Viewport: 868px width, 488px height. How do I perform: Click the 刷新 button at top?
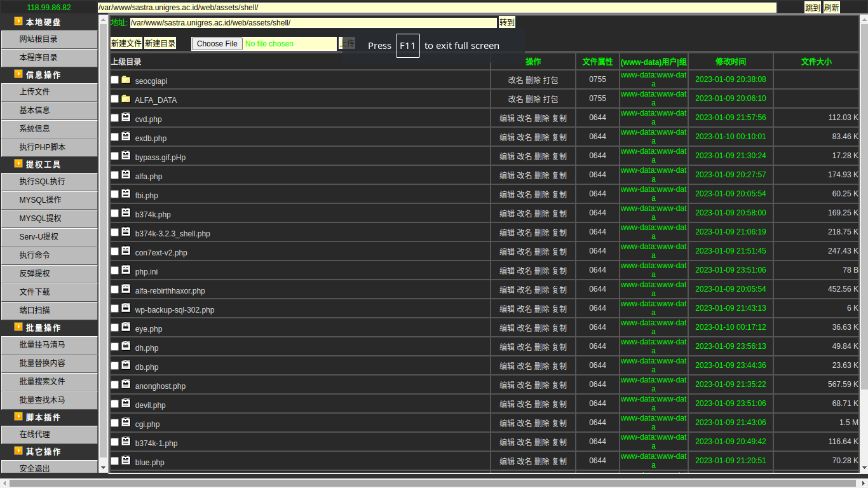832,8
